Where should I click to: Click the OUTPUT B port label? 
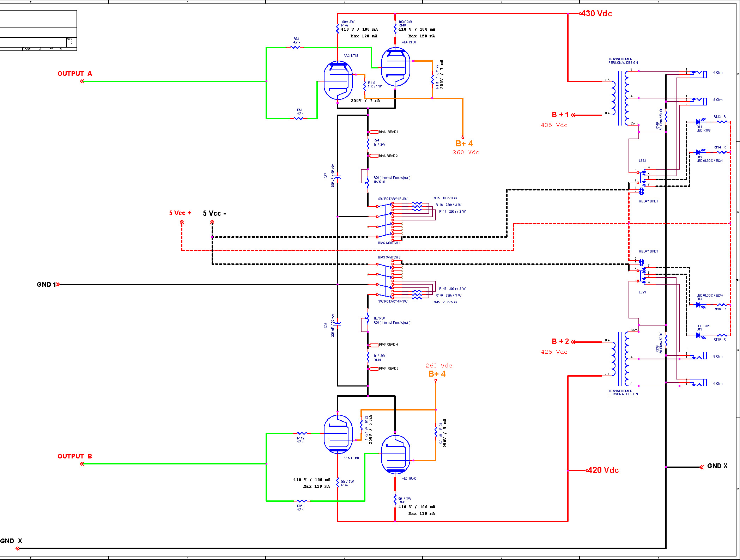click(x=74, y=456)
